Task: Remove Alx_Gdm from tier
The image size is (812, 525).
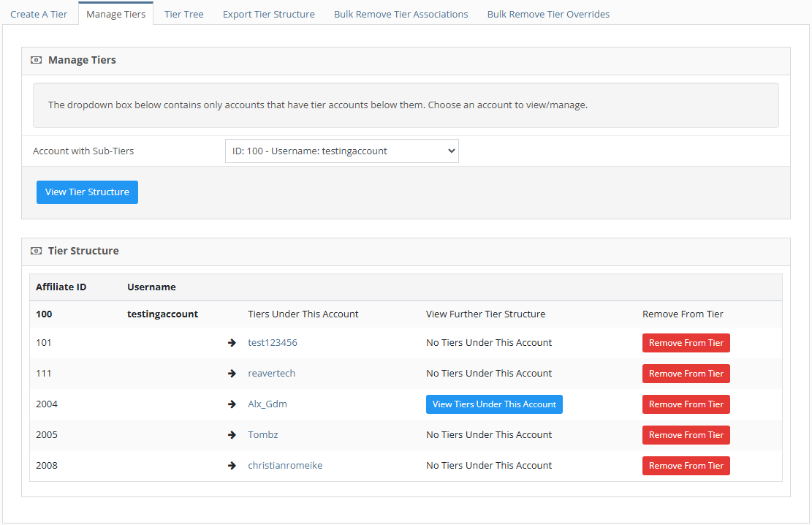Action: pyautogui.click(x=686, y=404)
